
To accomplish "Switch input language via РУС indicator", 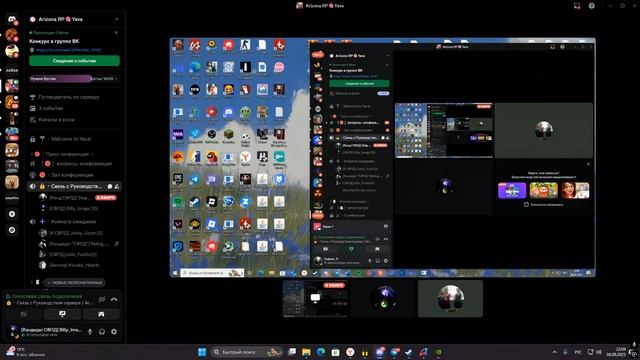I will [578, 352].
